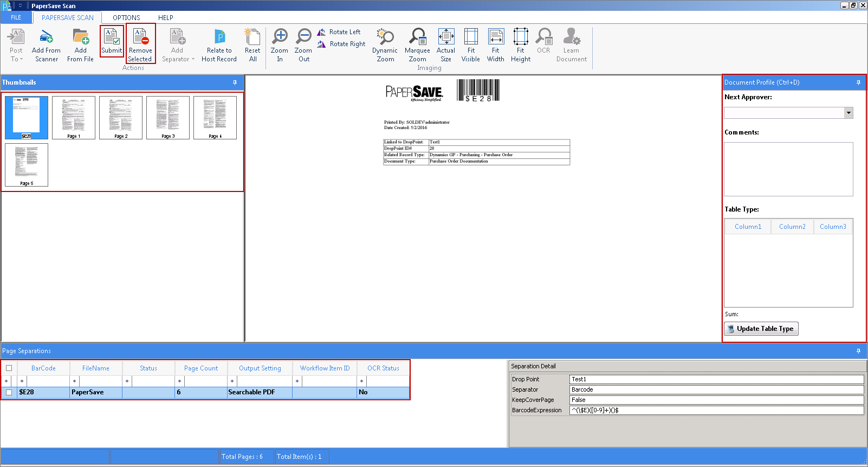
Task: Click FileName filter field
Action: [101, 381]
